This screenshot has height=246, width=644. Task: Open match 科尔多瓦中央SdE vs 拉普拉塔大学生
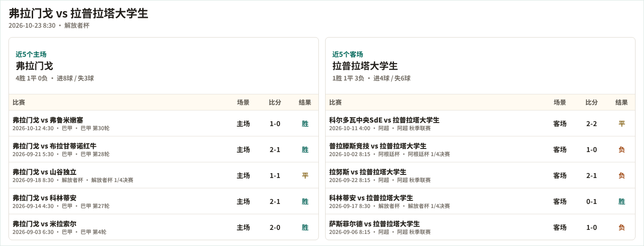click(384, 120)
